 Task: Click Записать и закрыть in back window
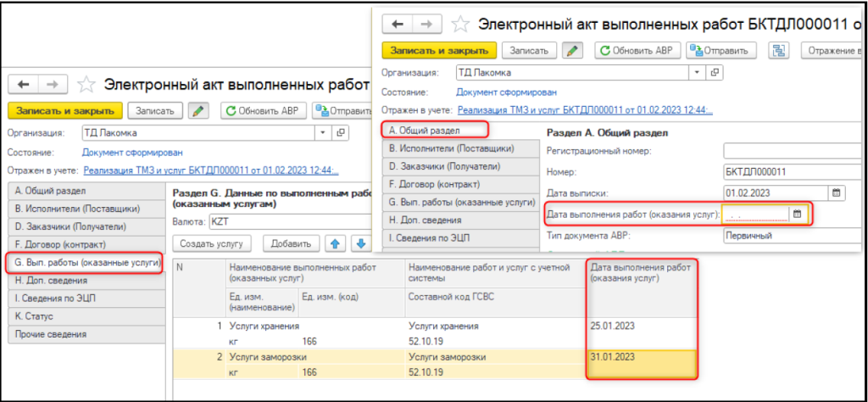pos(64,111)
